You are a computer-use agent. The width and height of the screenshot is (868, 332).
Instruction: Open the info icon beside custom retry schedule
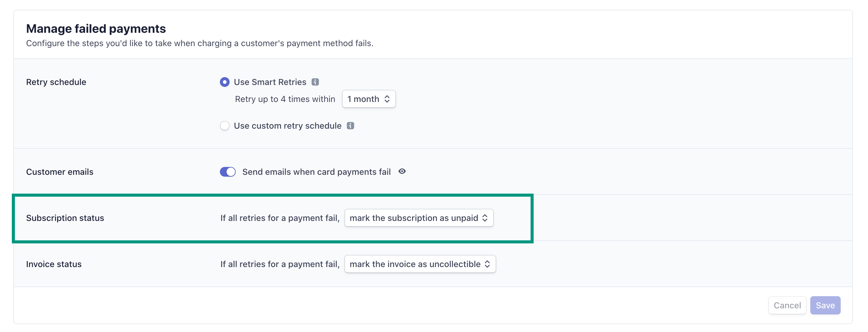350,126
